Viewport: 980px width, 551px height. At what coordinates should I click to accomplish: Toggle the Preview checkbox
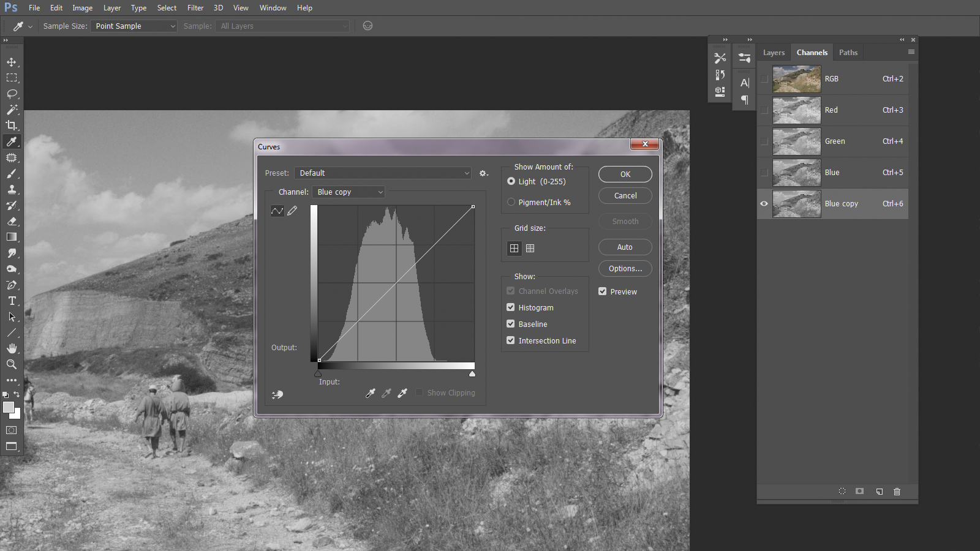tap(603, 291)
